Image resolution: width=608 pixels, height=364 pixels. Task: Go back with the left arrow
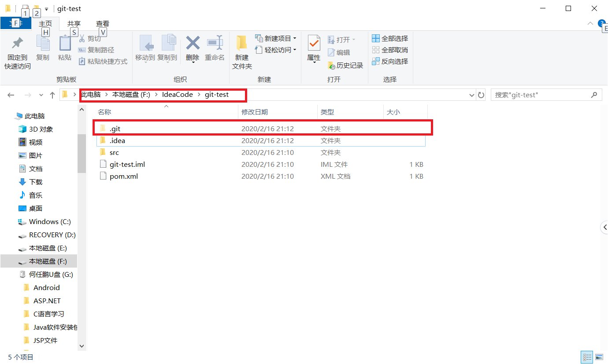point(11,95)
